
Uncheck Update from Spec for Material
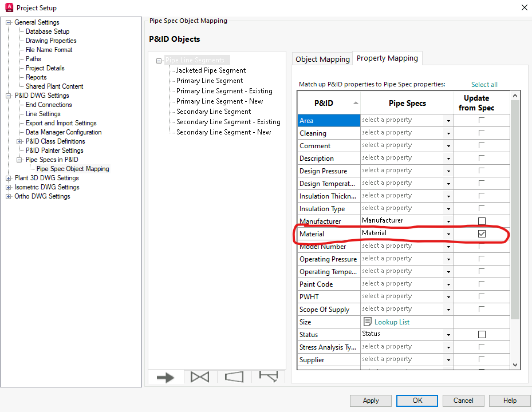coord(482,233)
